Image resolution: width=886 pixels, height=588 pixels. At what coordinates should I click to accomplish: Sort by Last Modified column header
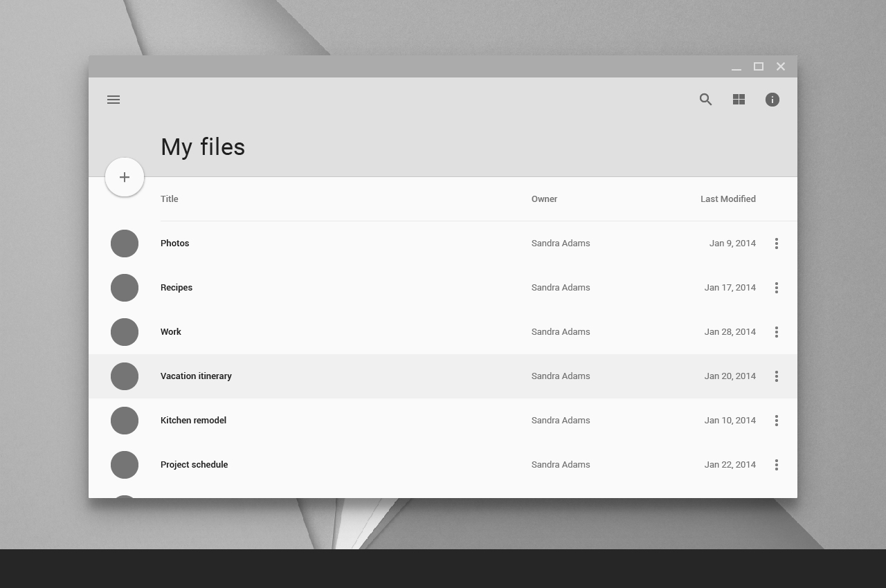[727, 199]
